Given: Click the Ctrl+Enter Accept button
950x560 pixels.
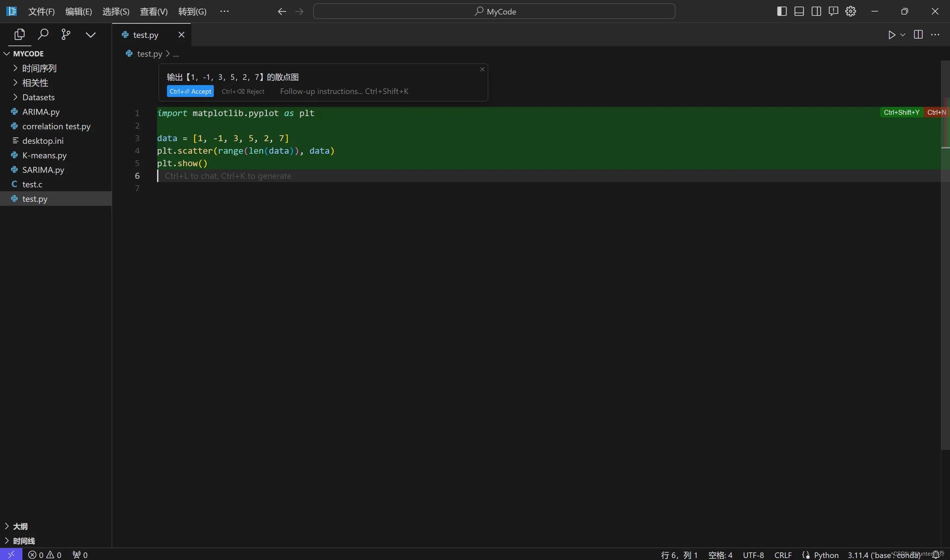Looking at the screenshot, I should [190, 91].
